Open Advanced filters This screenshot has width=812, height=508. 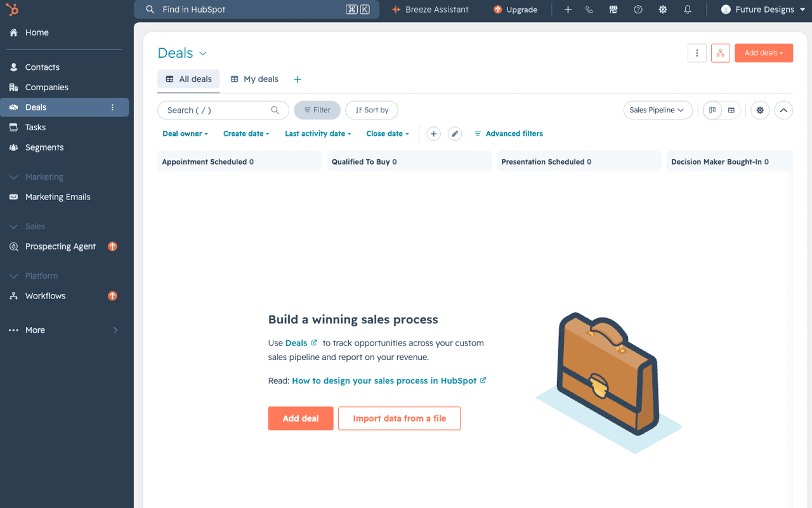(x=509, y=134)
